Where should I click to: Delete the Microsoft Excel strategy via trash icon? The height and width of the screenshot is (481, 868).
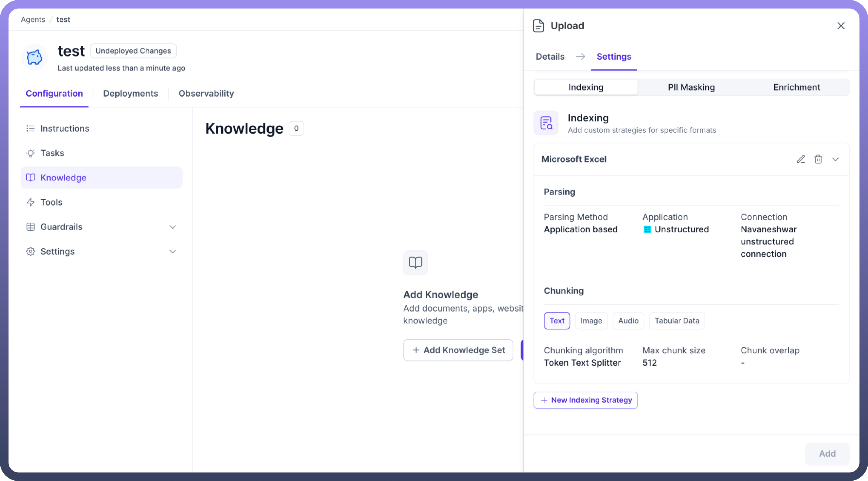[818, 159]
